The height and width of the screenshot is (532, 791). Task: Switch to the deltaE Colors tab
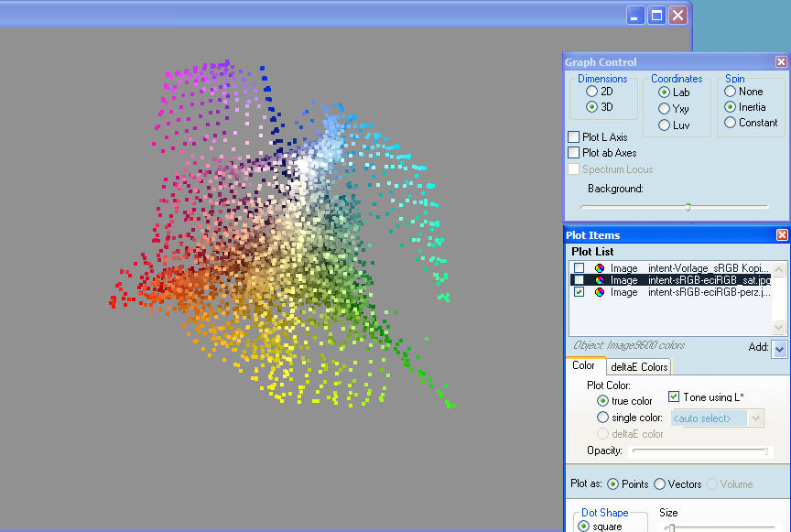tap(639, 367)
